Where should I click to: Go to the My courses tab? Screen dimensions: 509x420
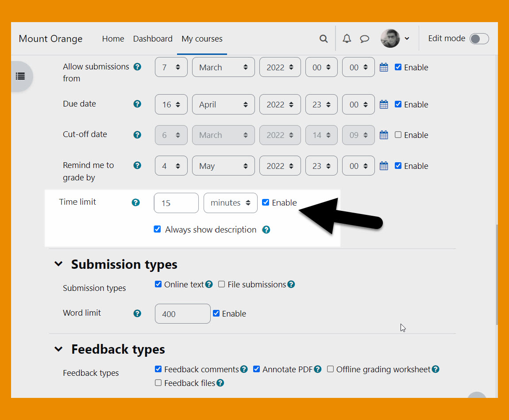(x=202, y=39)
